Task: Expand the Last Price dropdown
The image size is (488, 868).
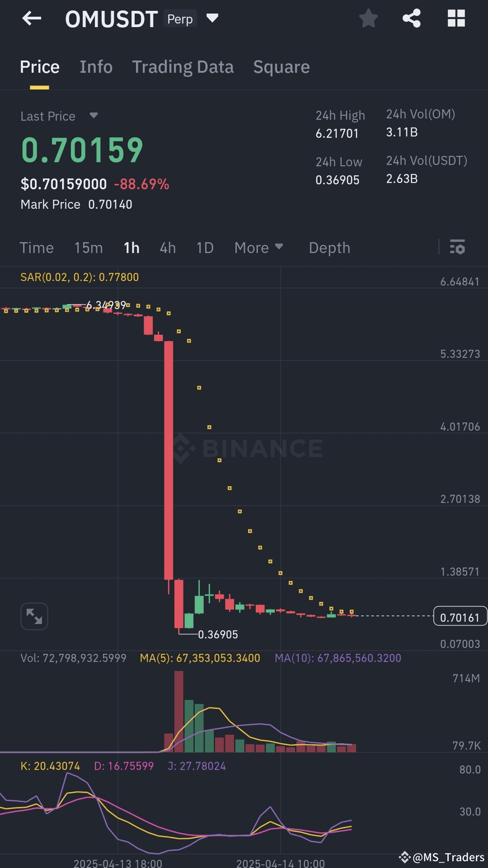Action: tap(94, 116)
